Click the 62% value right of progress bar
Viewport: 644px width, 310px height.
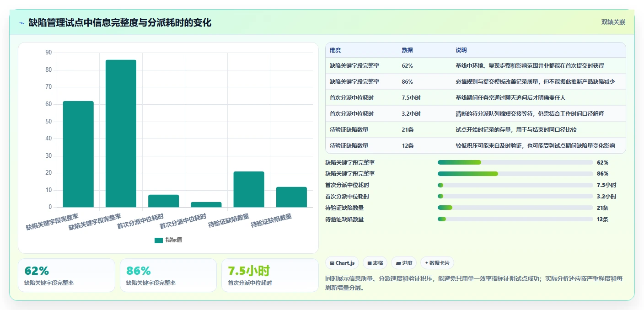click(x=602, y=162)
